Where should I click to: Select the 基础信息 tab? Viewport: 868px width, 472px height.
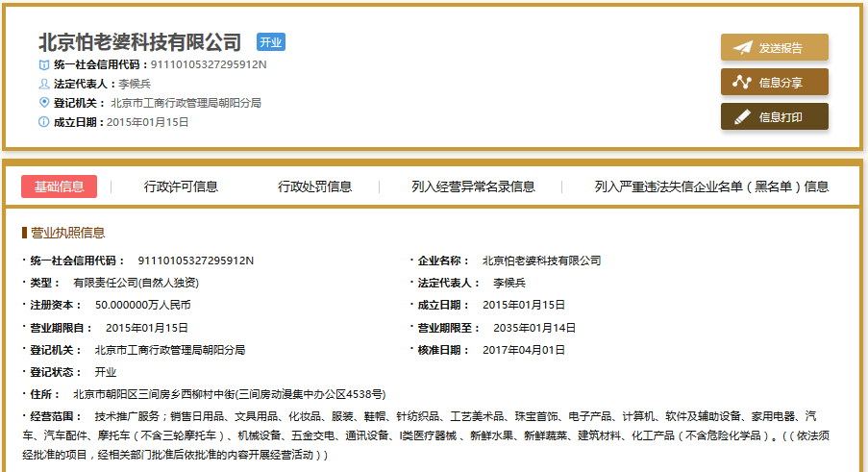point(59,186)
